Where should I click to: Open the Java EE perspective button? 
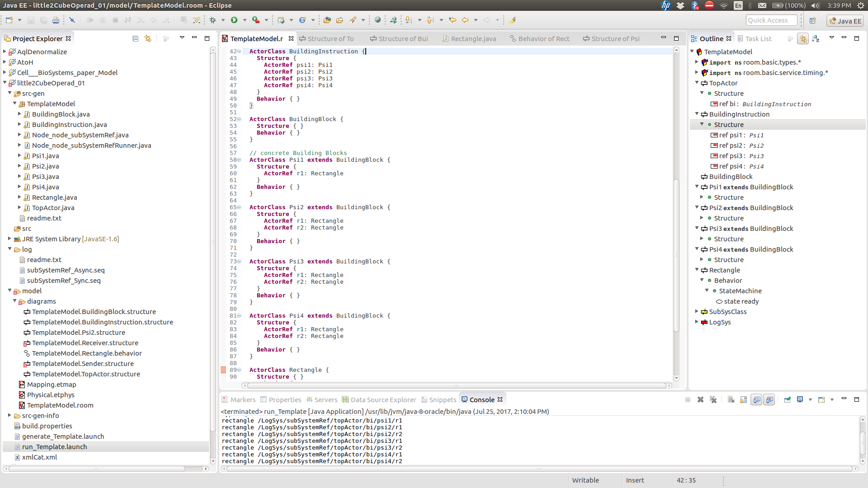845,21
